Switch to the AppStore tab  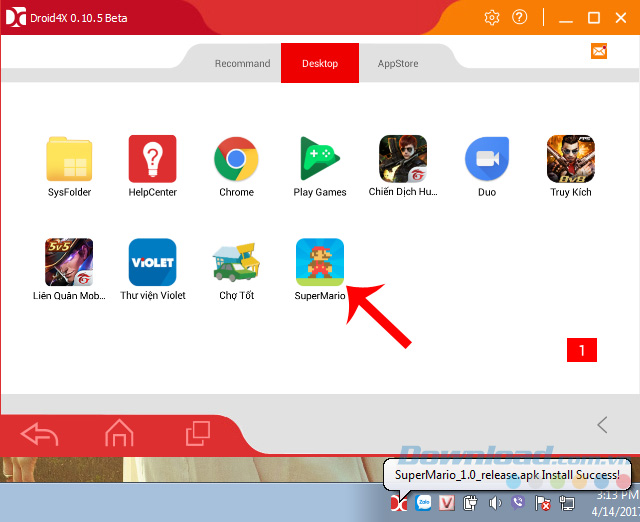click(398, 64)
